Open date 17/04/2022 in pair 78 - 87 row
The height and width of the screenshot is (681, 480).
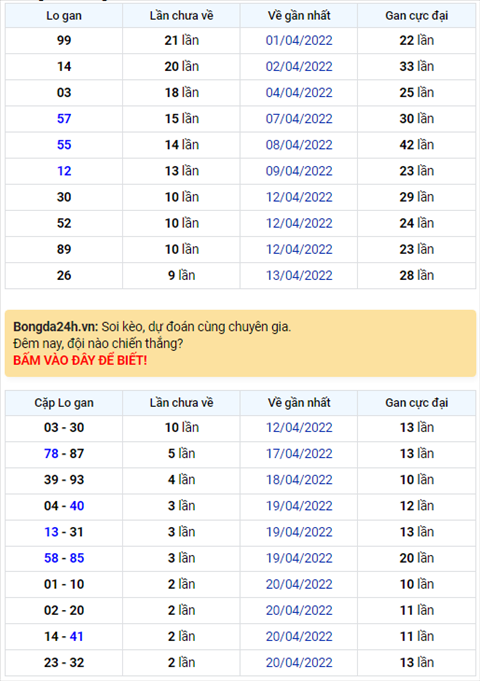[x=299, y=453]
